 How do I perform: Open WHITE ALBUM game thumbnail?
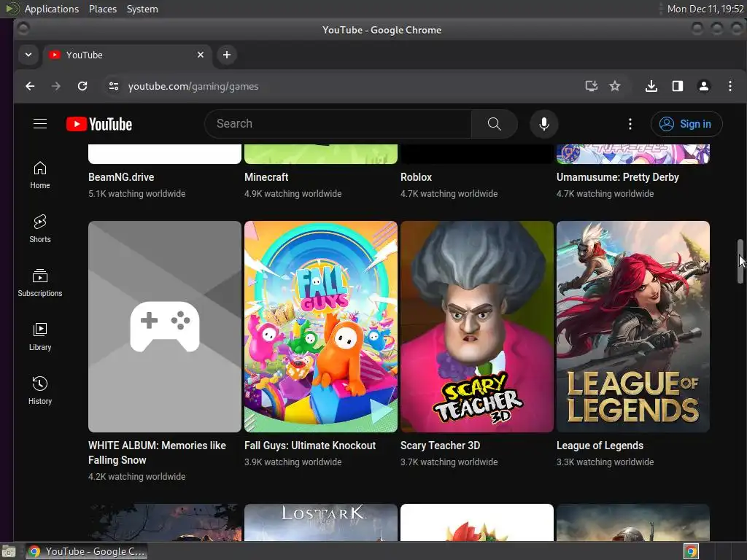click(165, 327)
